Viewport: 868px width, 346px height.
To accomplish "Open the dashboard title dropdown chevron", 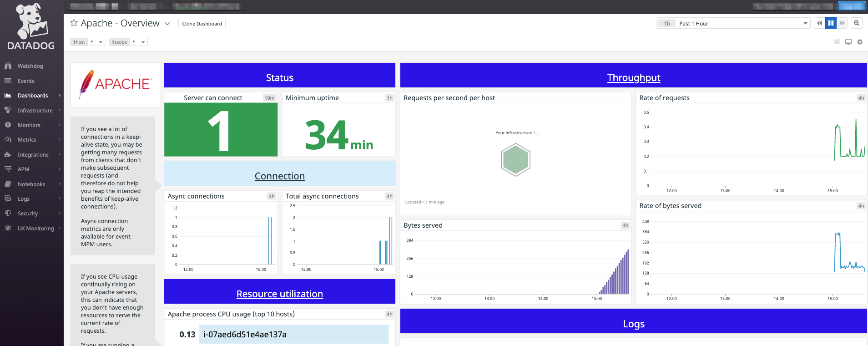I will click(x=167, y=24).
